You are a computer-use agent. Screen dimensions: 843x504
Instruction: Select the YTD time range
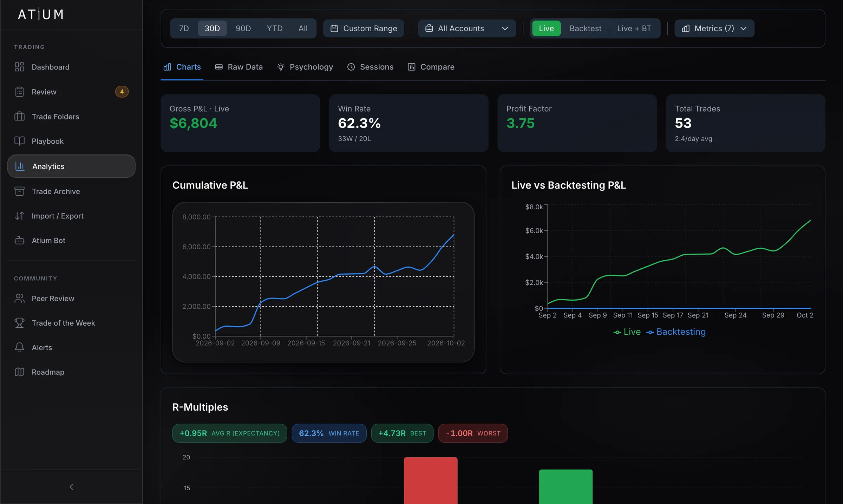pyautogui.click(x=274, y=28)
